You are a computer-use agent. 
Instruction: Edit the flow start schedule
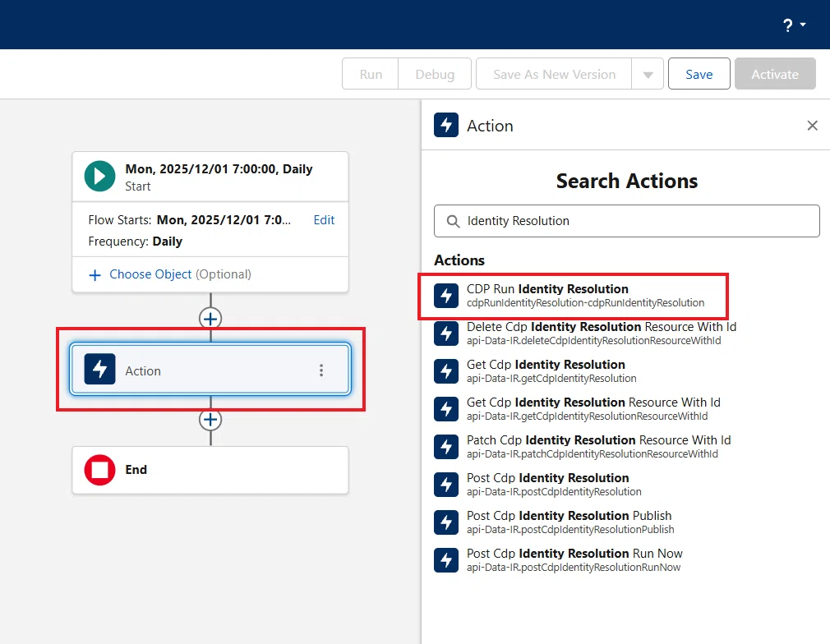coord(324,219)
